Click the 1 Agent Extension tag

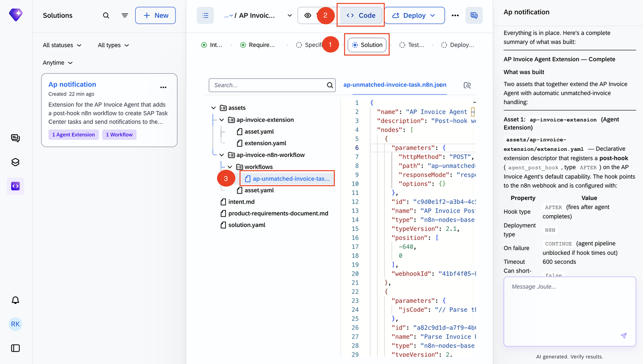74,135
